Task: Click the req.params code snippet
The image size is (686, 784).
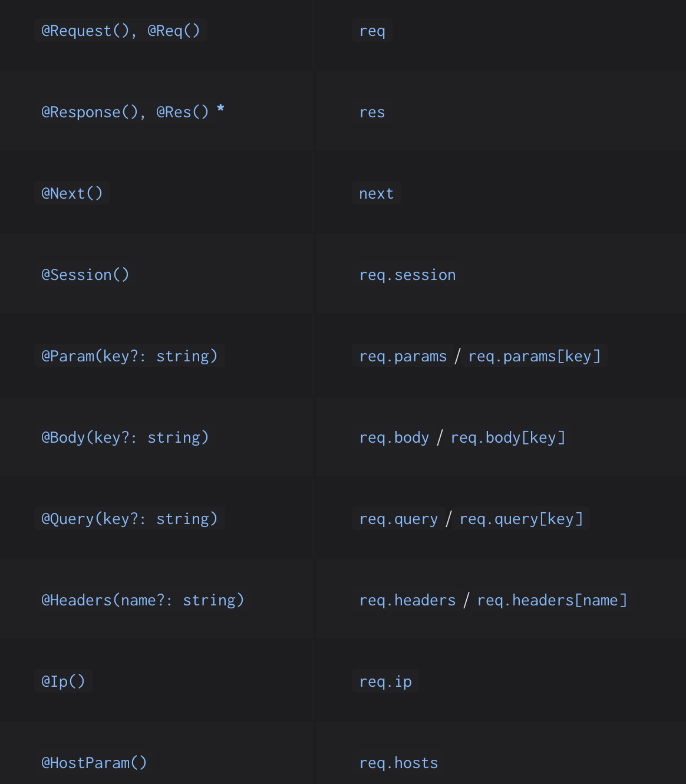Action: tap(403, 356)
